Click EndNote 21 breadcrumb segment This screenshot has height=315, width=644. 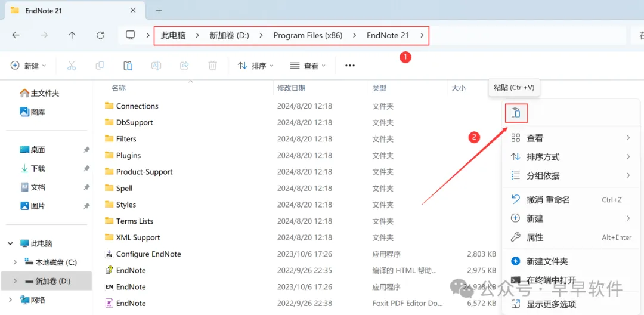coord(388,35)
